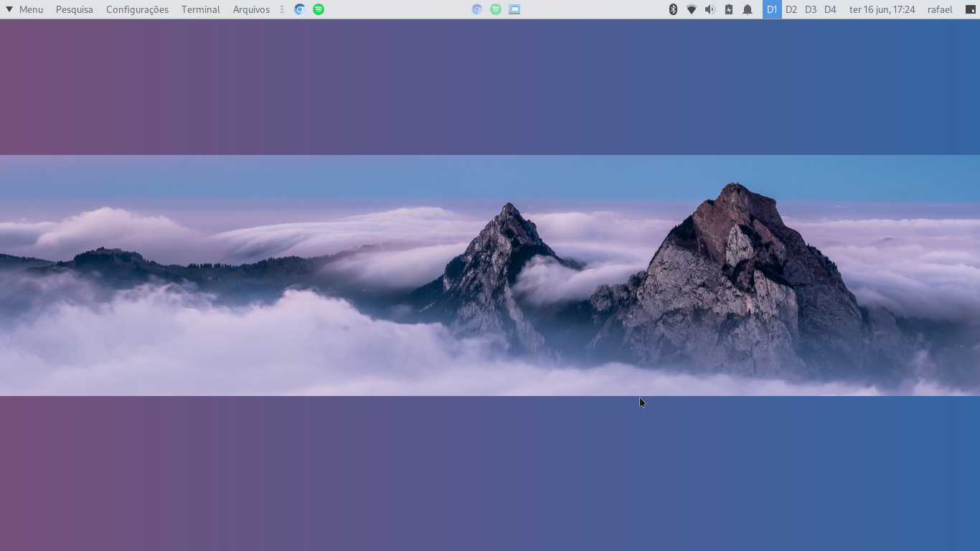The height and width of the screenshot is (551, 980).
Task: Open Configurações from the top panel
Action: (x=137, y=9)
